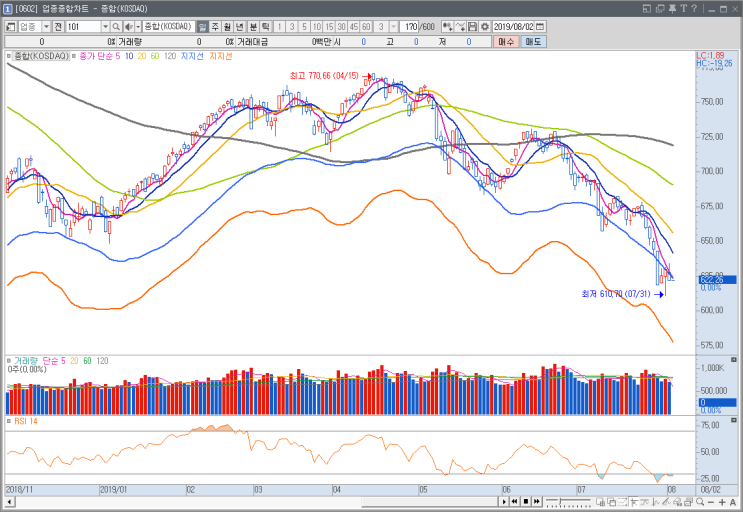Image resolution: width=743 pixels, height=512 pixels.
Task: Click the 종가 단순 5 moving average label
Action: (100, 56)
